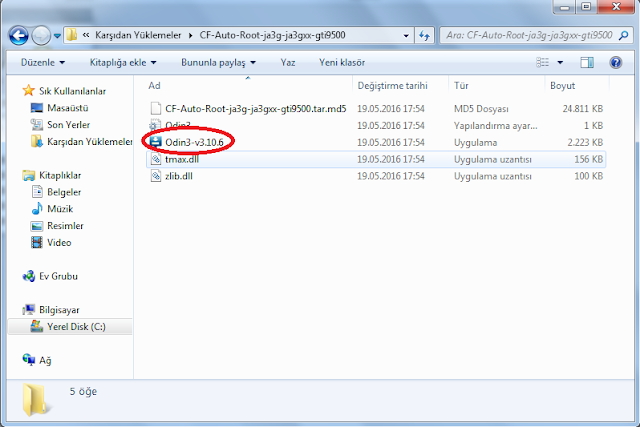The height and width of the screenshot is (427, 640).
Task: Click the Masaüstü desktop icon
Action: [x=37, y=108]
